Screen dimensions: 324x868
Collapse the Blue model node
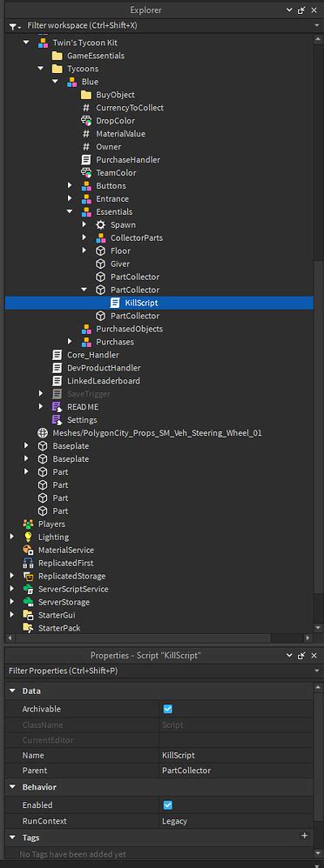click(55, 82)
